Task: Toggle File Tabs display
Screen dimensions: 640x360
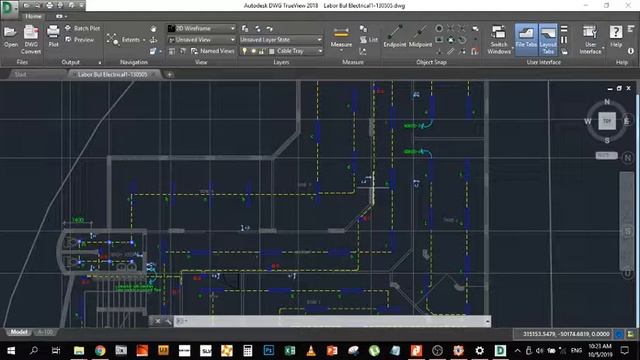Action: coord(526,39)
